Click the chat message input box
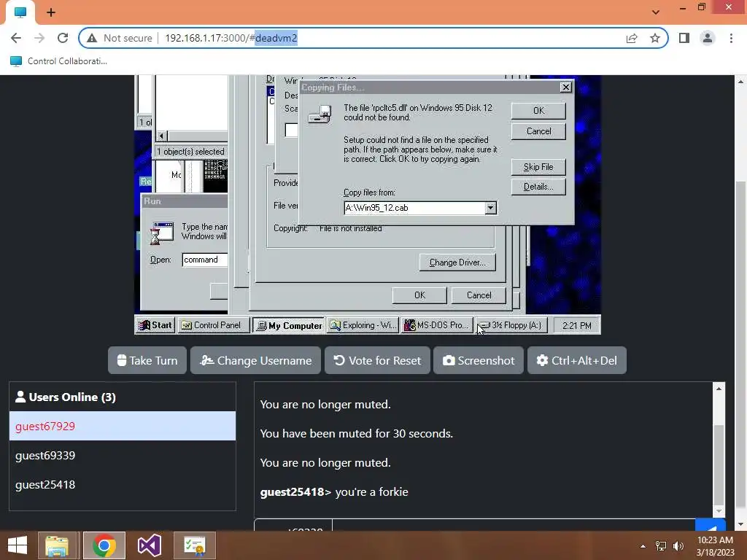 pyautogui.click(x=514, y=525)
